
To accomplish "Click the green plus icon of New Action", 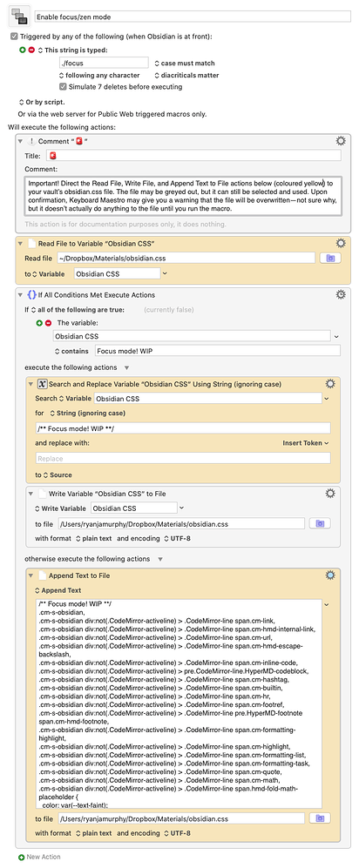I will pos(21,857).
